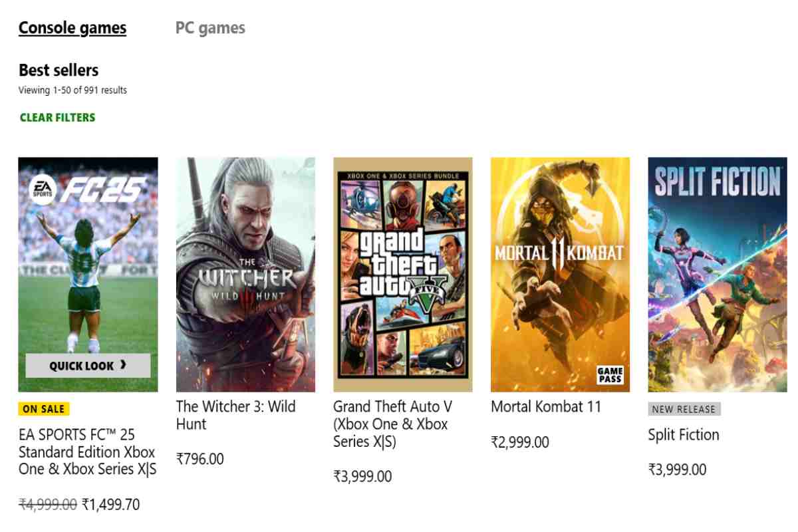798x532 pixels.
Task: Click the Mortal Kombat 11 cover thumbnail
Action: tap(560, 266)
